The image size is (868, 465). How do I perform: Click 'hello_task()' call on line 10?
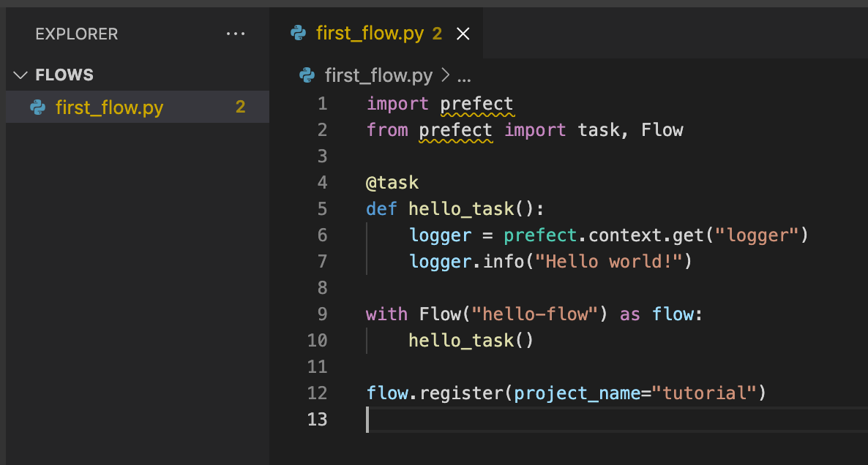tap(471, 341)
